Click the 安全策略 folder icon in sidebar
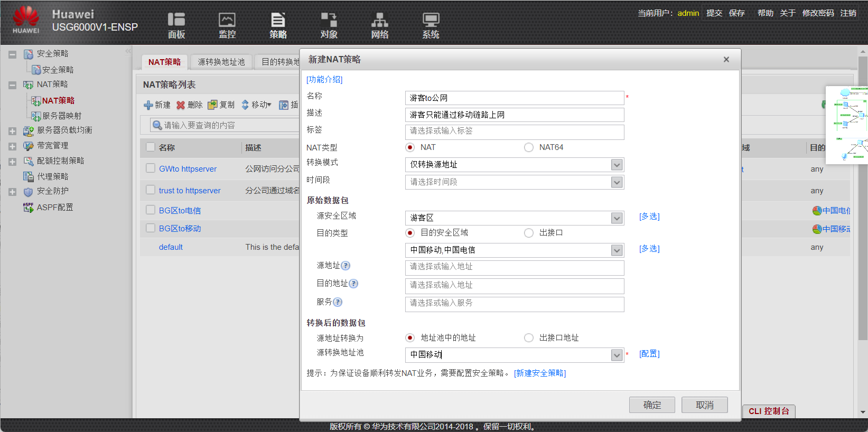The height and width of the screenshot is (432, 868). [x=29, y=54]
